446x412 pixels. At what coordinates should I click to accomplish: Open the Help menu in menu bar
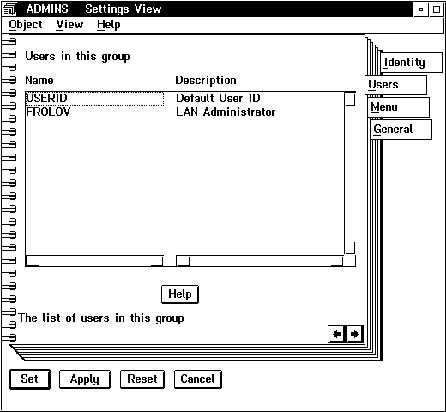coord(109,25)
